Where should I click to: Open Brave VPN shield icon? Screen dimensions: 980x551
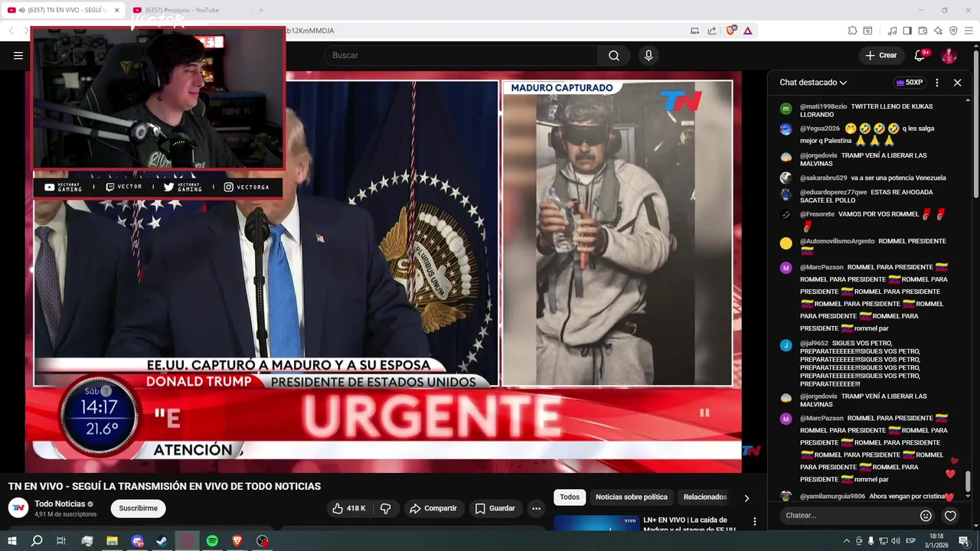coord(953,31)
